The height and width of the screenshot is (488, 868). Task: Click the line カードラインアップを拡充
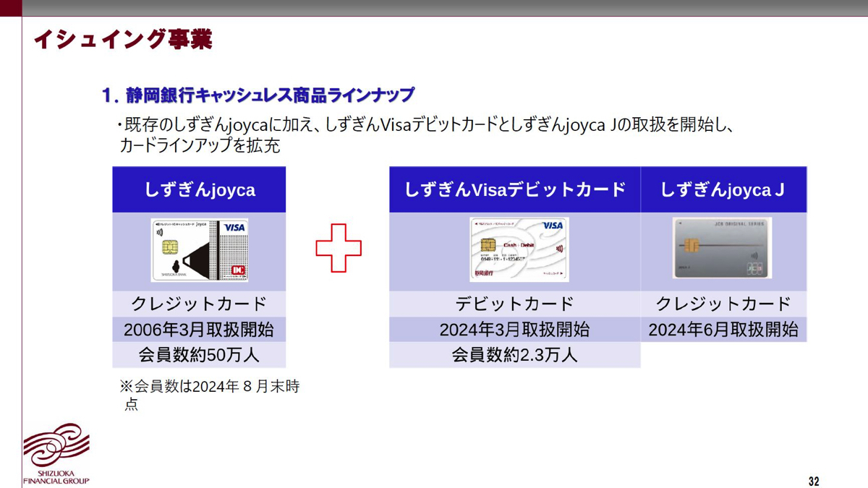(200, 145)
